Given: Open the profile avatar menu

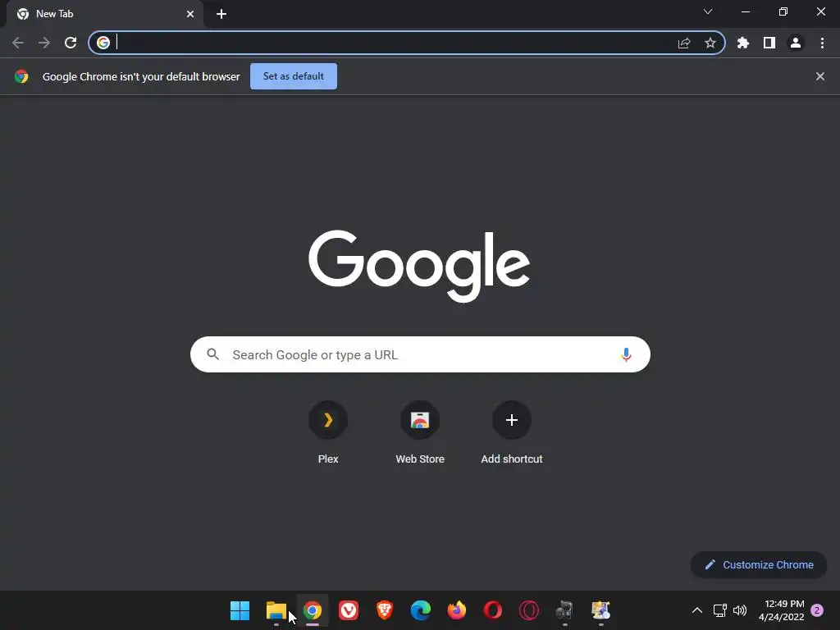Looking at the screenshot, I should click(x=796, y=43).
